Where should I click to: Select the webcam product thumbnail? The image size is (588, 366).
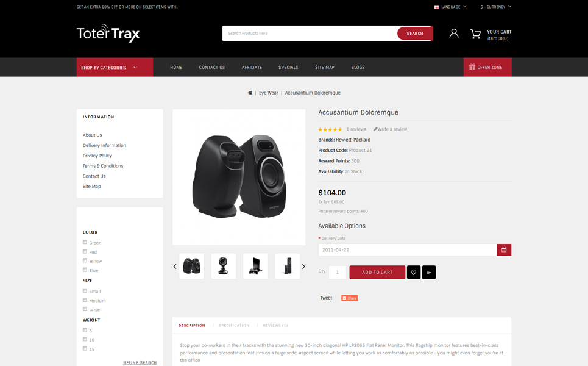pos(224,266)
